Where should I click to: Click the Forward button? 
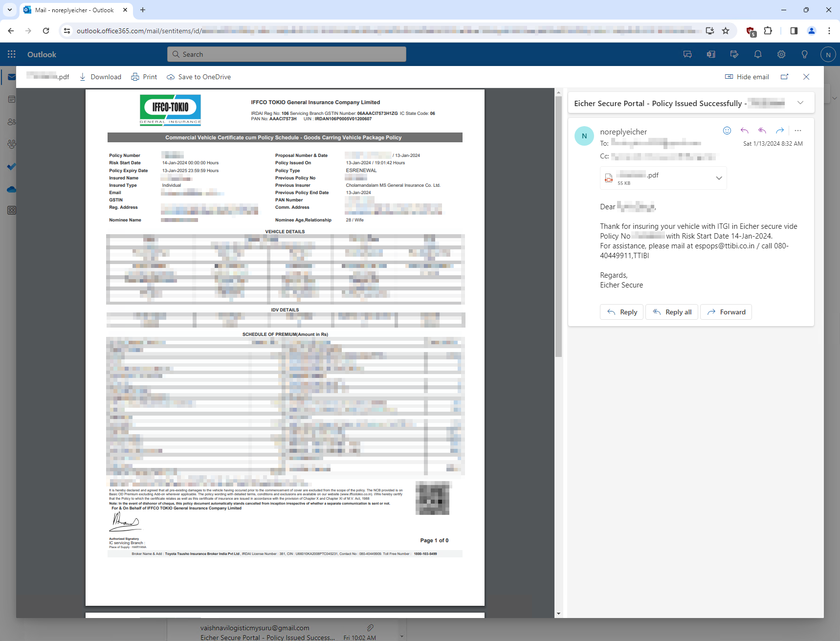coord(726,312)
